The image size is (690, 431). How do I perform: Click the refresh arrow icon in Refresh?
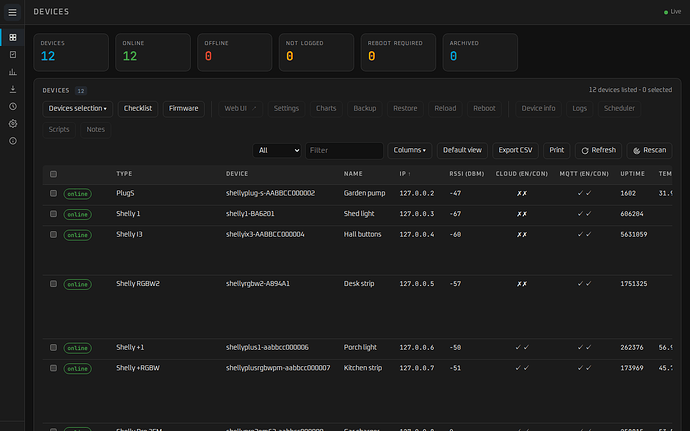tap(585, 151)
